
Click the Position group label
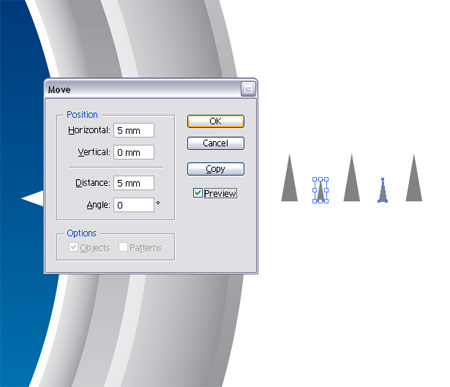(x=82, y=115)
